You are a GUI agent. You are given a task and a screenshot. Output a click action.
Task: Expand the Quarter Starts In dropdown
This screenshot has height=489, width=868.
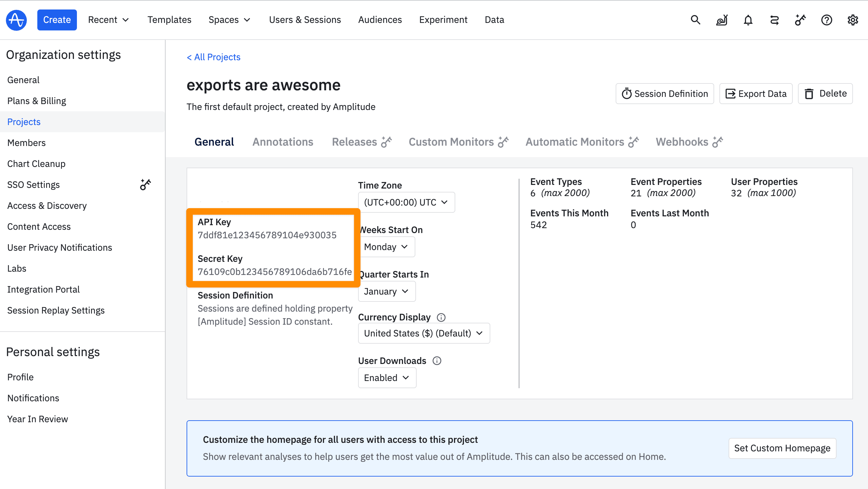click(x=386, y=291)
